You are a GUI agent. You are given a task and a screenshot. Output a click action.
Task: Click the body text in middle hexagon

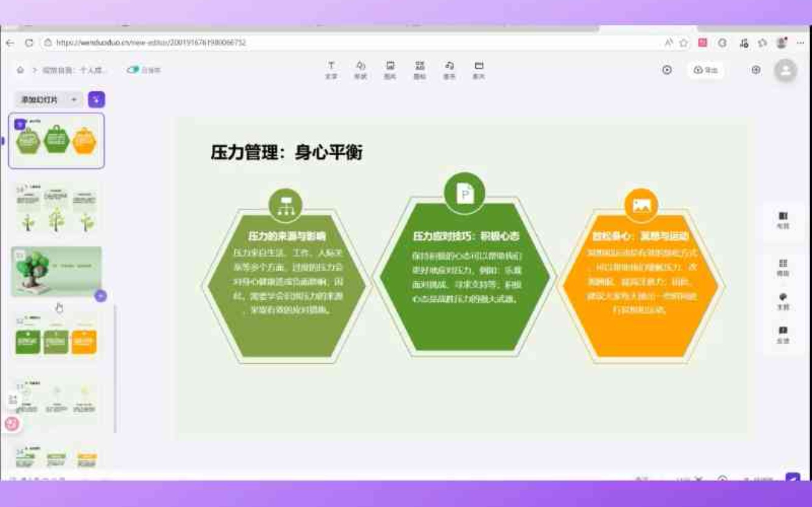(466, 277)
